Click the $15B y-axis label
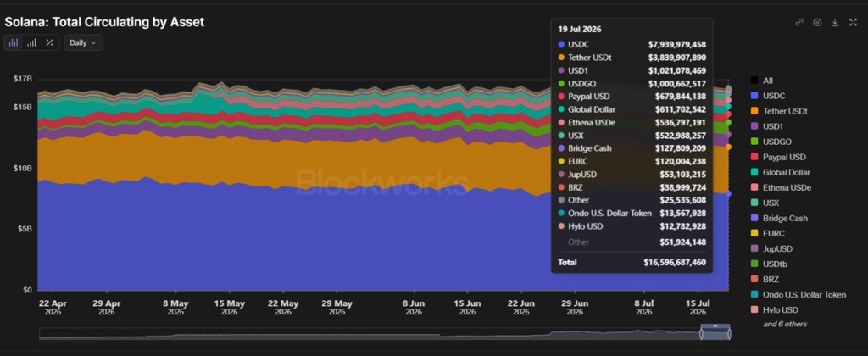868x356 pixels. pos(23,106)
